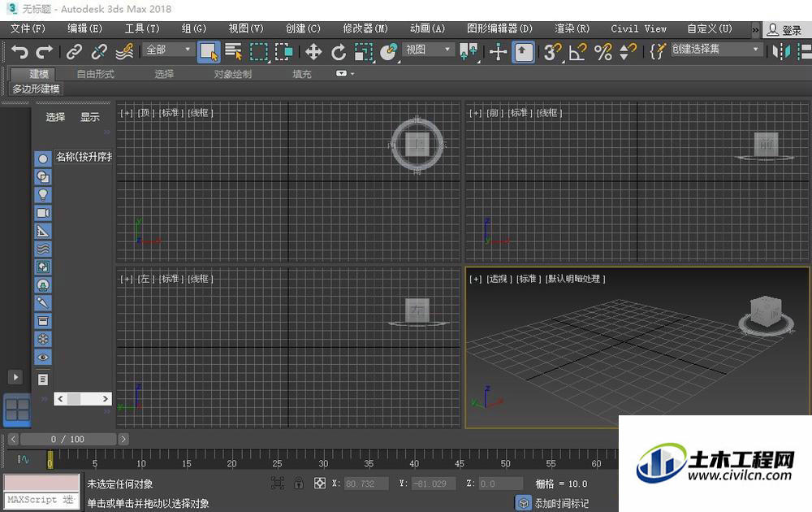Step time slider forward with right arrow
The height and width of the screenshot is (512, 812).
123,440
